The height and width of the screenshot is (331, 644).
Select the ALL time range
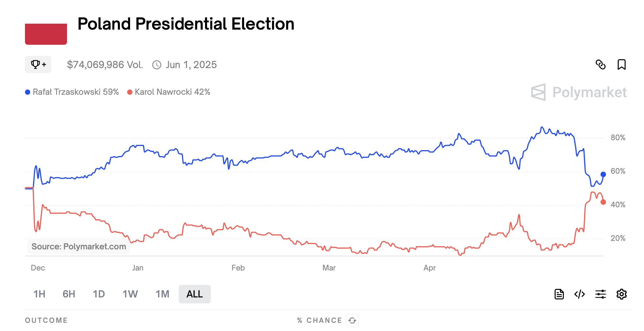coord(195,294)
